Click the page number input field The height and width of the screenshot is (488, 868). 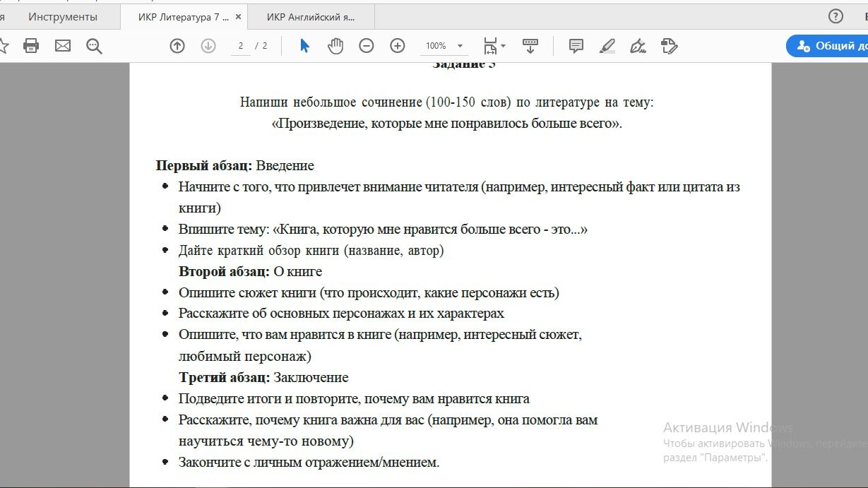point(240,46)
